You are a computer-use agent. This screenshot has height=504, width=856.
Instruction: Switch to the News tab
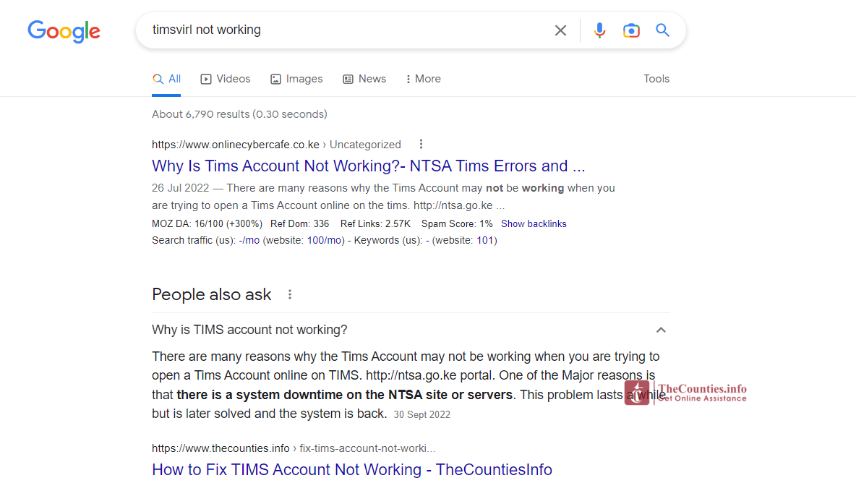pos(364,79)
